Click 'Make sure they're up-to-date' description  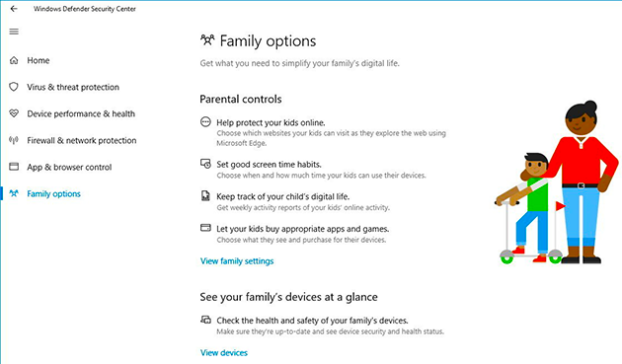[x=330, y=331]
